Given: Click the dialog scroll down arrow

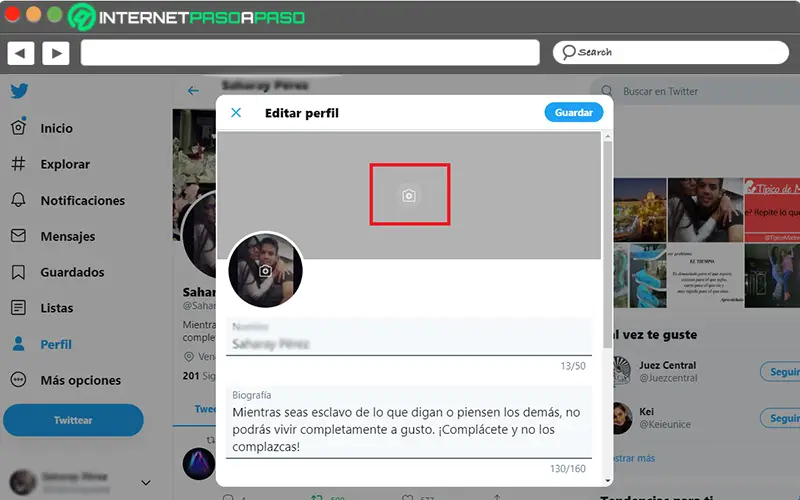Looking at the screenshot, I should point(607,480).
